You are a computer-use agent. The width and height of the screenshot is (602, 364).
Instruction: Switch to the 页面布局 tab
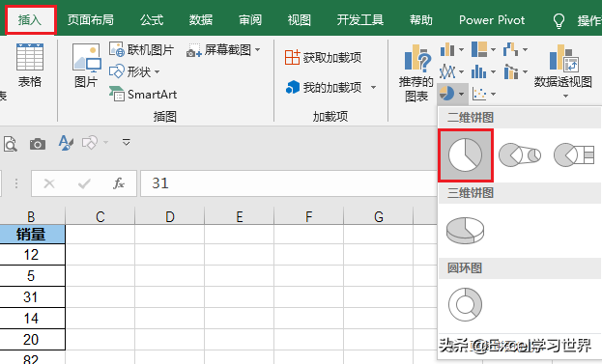(91, 20)
